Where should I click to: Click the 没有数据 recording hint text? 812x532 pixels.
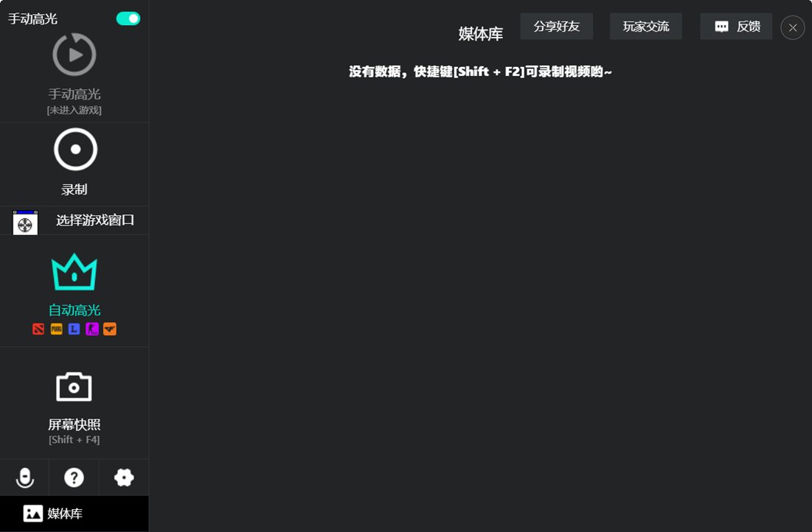[480, 71]
